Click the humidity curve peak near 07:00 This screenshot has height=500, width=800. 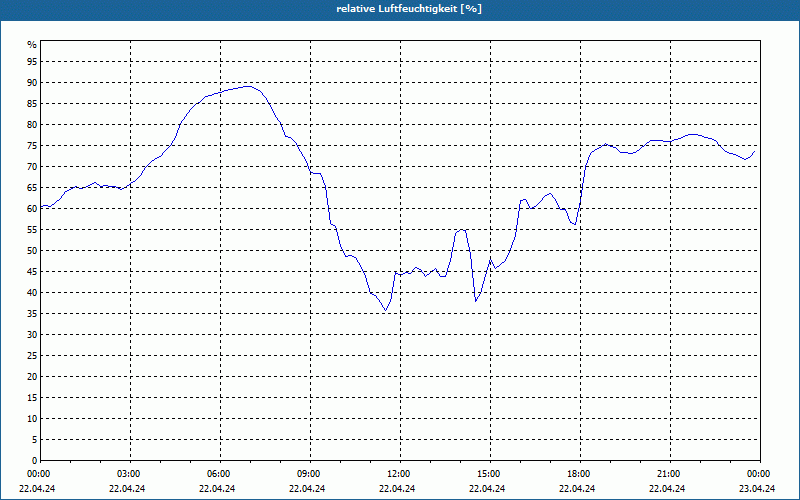[x=248, y=86]
